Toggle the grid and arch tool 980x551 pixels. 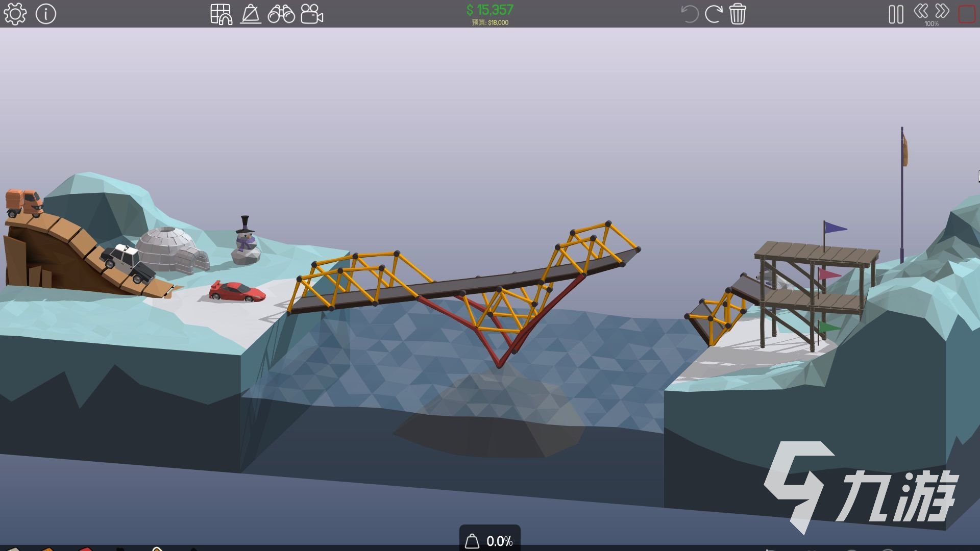(221, 14)
